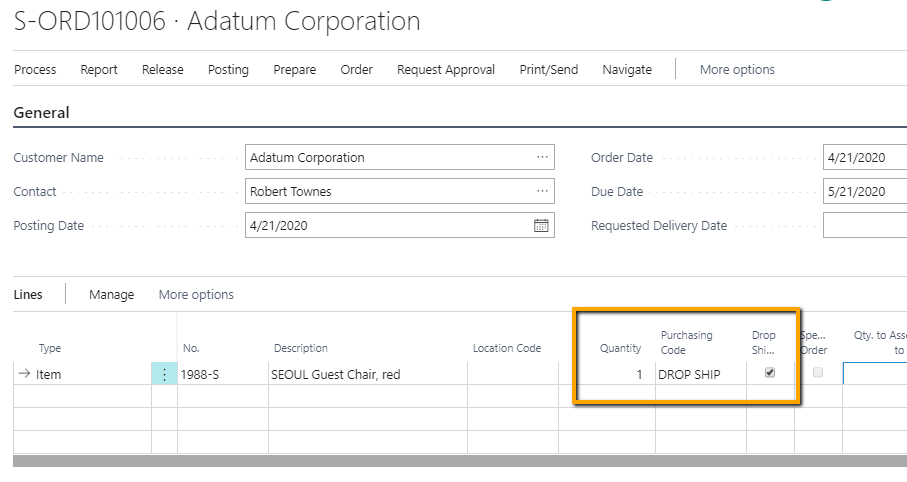
Task: Open the Order menu
Action: click(x=356, y=69)
